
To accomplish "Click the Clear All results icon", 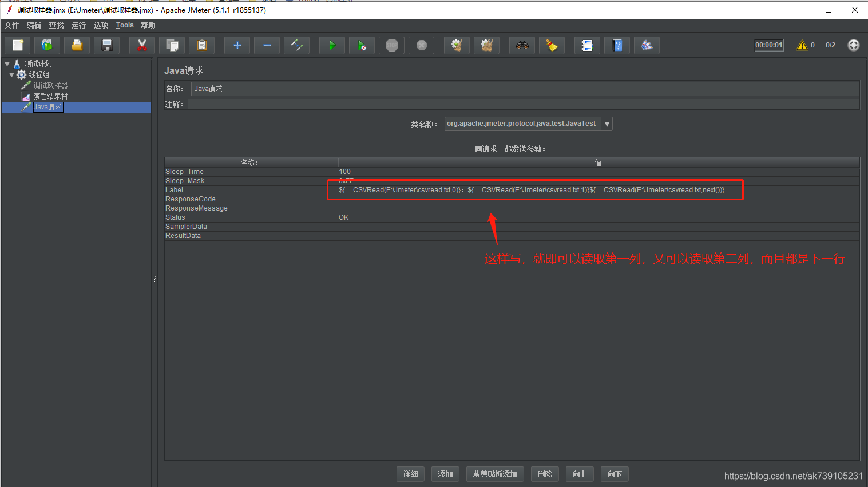I will point(487,45).
